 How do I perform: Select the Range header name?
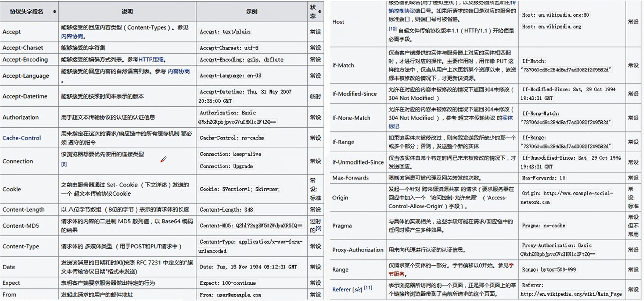pyautogui.click(x=340, y=270)
